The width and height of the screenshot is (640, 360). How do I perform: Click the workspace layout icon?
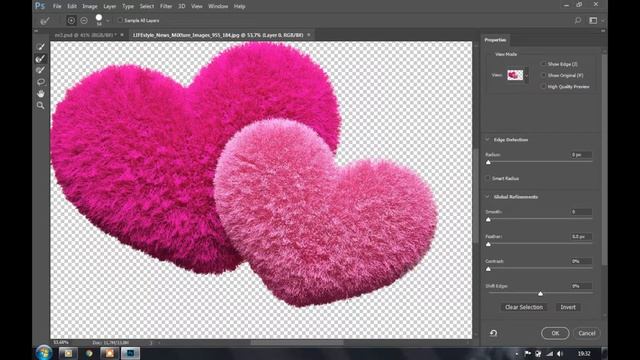click(x=593, y=20)
